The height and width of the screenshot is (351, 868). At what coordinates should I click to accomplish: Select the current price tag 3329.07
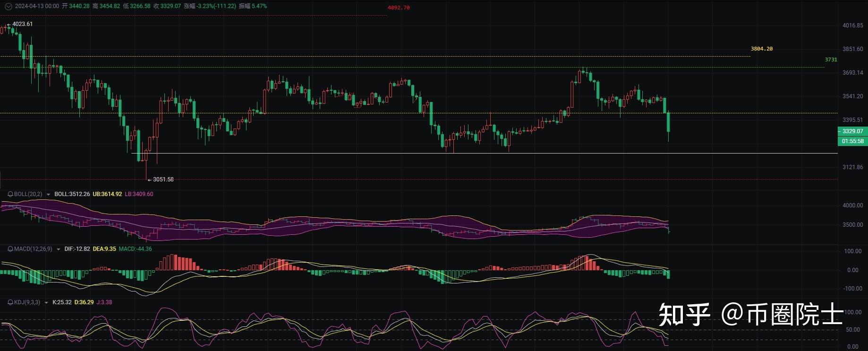tap(852, 131)
